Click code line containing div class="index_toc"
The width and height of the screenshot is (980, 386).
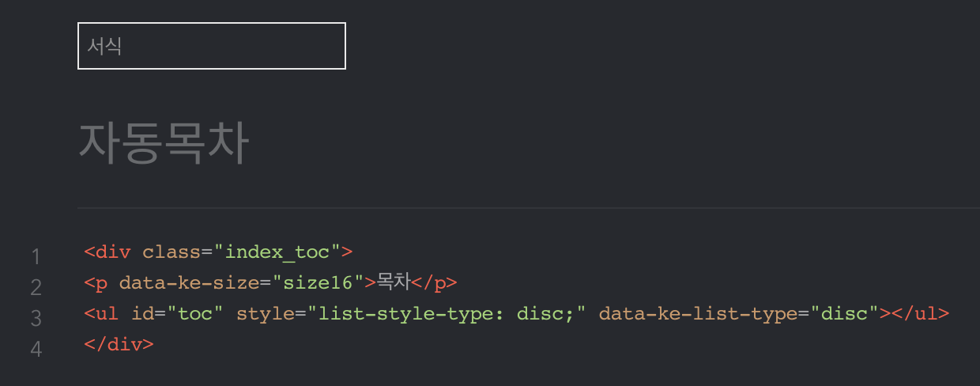218,252
